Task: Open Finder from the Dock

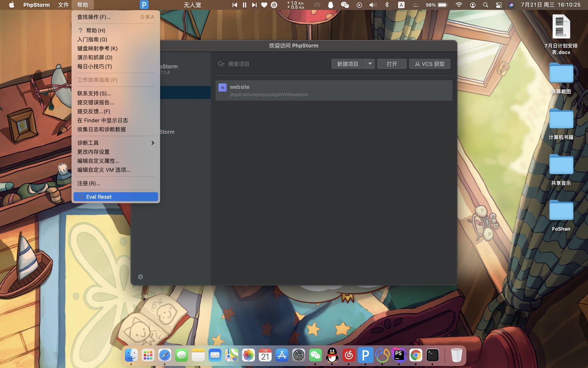Action: [131, 355]
